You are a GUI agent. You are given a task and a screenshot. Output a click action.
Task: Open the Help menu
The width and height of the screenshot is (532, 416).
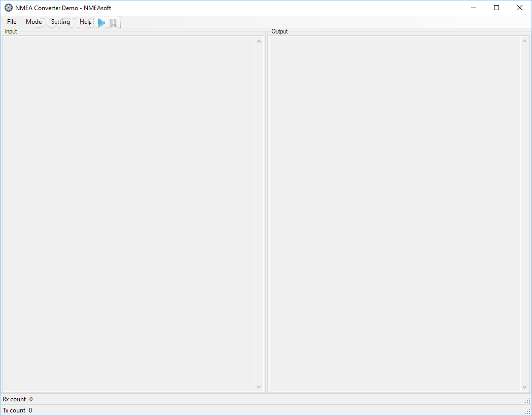click(85, 22)
